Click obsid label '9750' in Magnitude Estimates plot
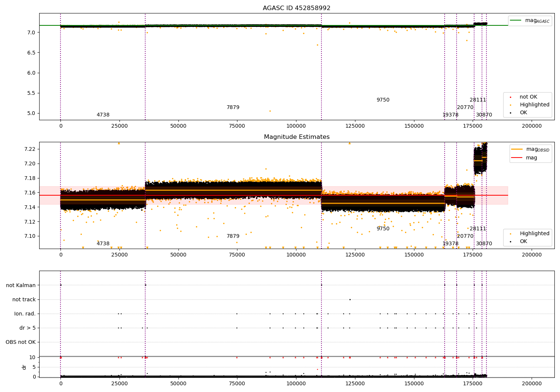Screen dimensions: 560x392 pyautogui.click(x=383, y=229)
